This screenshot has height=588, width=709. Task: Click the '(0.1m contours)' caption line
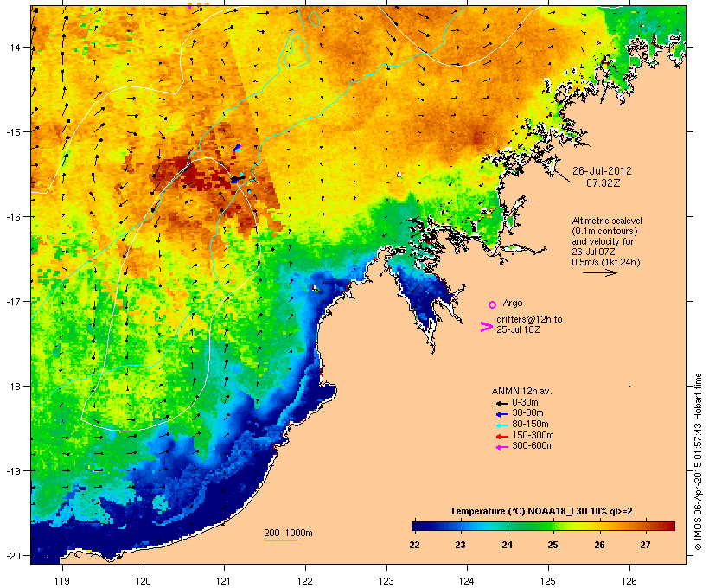(604, 231)
